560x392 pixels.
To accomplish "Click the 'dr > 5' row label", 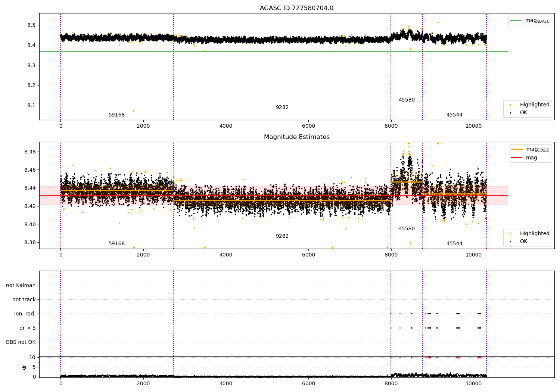I will point(28,328).
